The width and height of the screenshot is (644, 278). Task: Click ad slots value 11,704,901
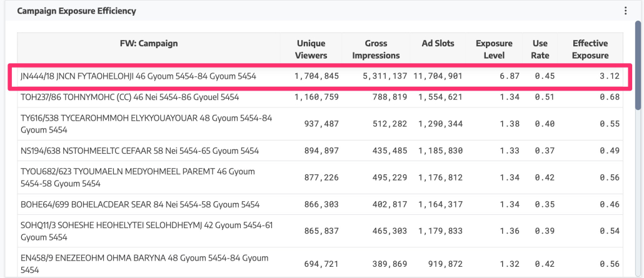tap(438, 76)
